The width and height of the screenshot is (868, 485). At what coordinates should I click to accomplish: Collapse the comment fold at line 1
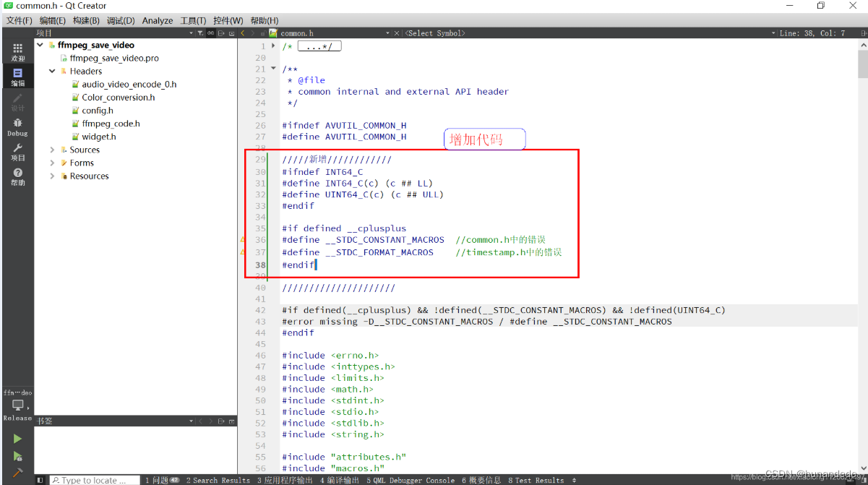[x=273, y=46]
